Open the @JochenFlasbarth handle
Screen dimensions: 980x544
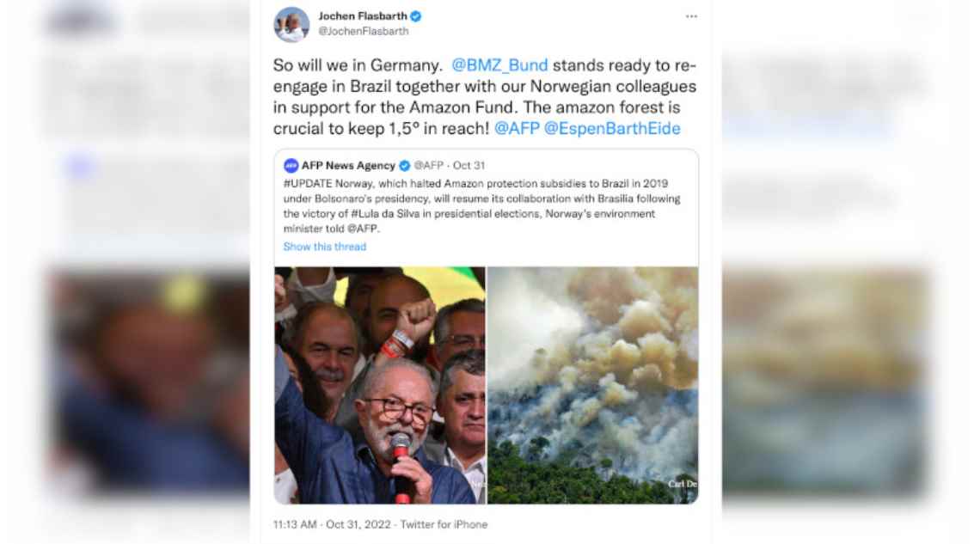pyautogui.click(x=363, y=31)
